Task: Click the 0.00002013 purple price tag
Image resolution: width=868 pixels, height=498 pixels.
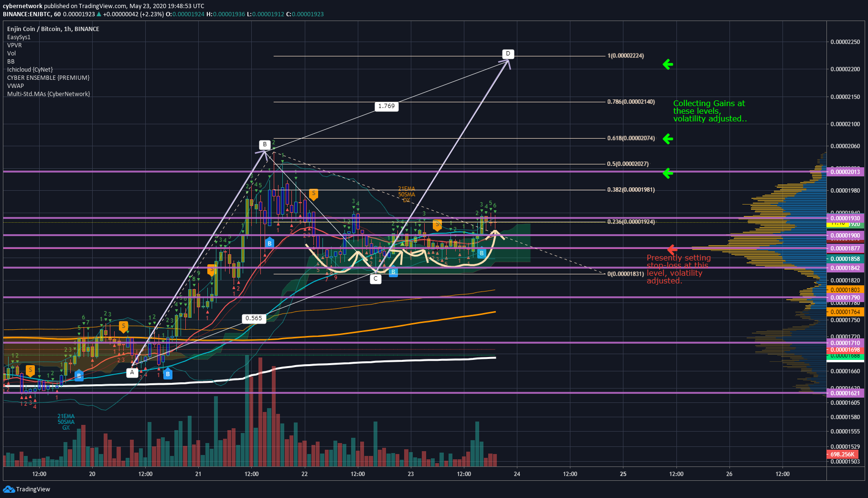Action: 845,172
